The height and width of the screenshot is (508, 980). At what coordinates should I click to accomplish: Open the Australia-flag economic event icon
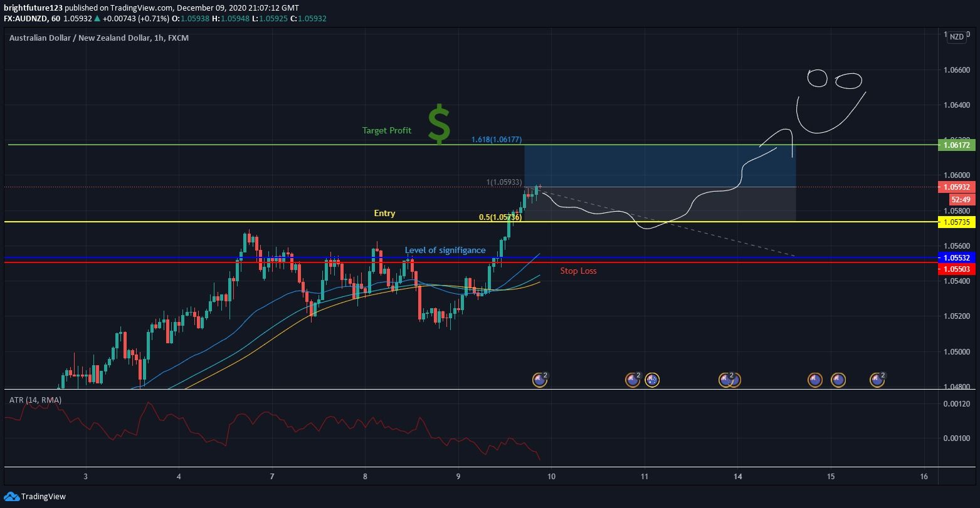pos(652,380)
